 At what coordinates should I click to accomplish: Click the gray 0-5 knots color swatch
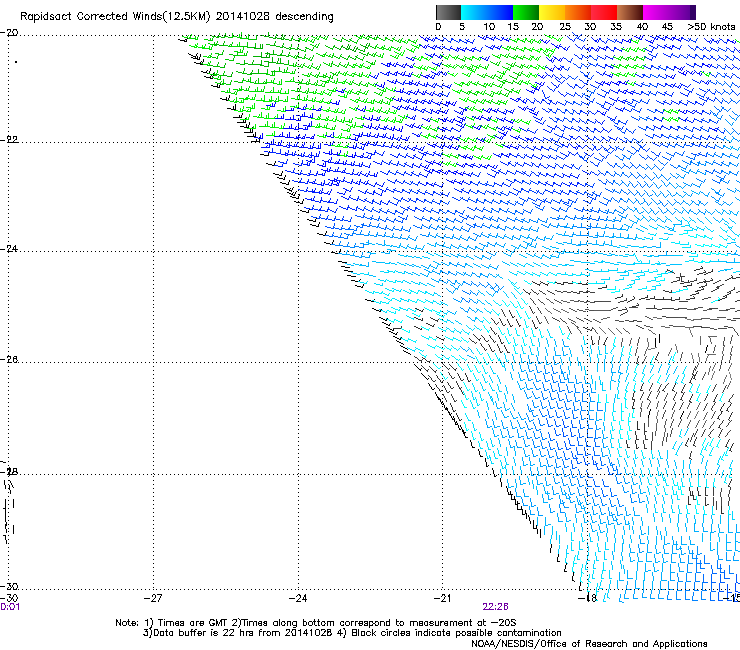pos(448,12)
